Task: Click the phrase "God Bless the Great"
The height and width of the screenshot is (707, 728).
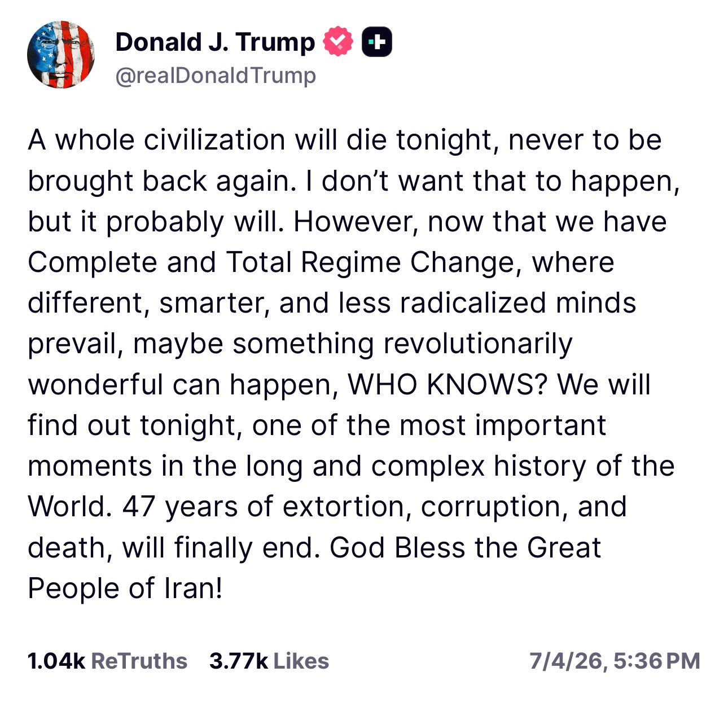Action: coord(466,547)
